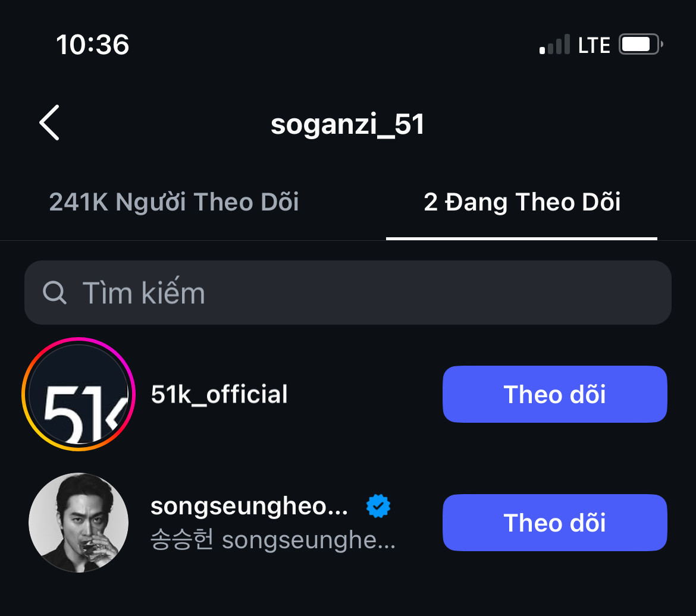Open 51k_official's story from its avatar
The width and height of the screenshot is (696, 616).
pos(79,394)
